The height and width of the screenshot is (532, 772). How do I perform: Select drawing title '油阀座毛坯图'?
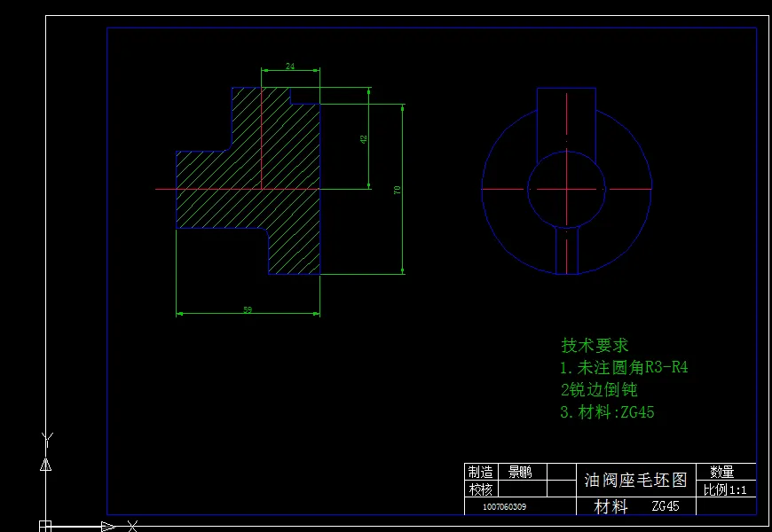[635, 480]
